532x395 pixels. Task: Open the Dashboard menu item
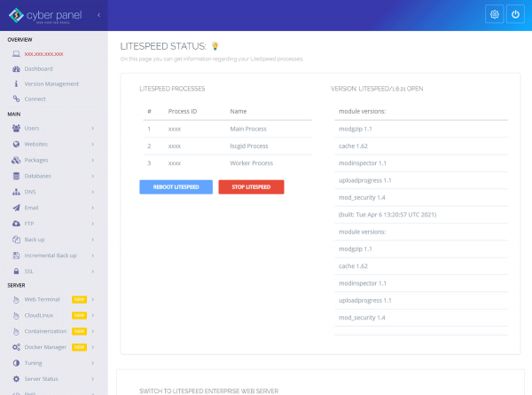[38, 69]
